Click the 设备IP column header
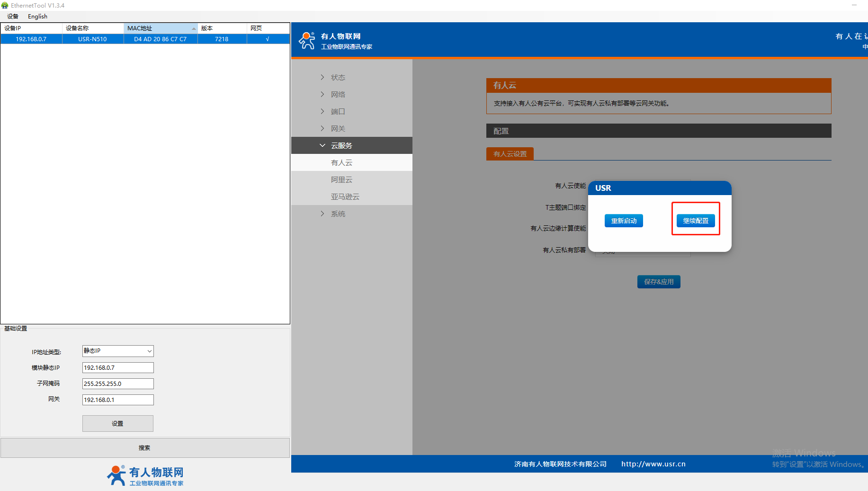 click(31, 28)
